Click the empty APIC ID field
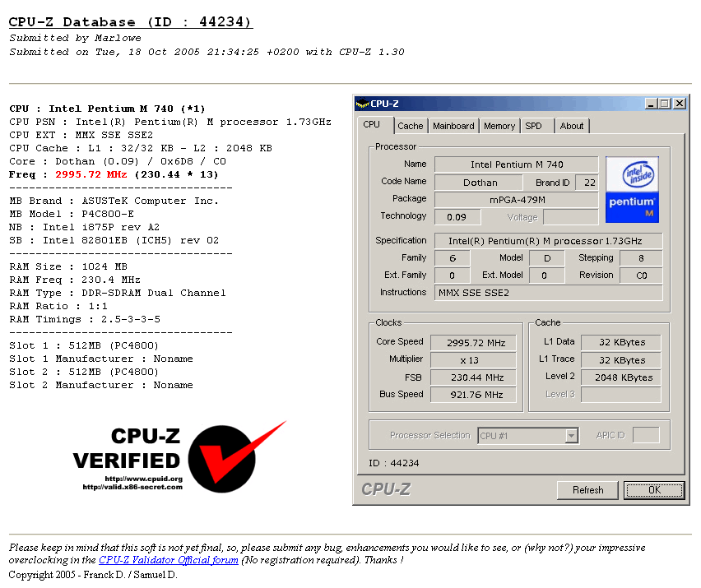Screen dimensions: 701x588 646,435
